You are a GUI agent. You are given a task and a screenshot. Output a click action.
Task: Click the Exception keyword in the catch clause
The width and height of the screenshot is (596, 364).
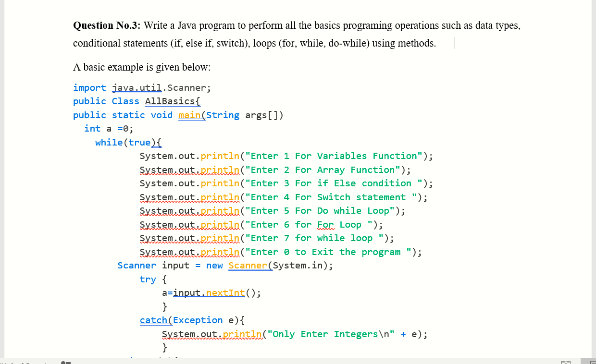pyautogui.click(x=198, y=320)
